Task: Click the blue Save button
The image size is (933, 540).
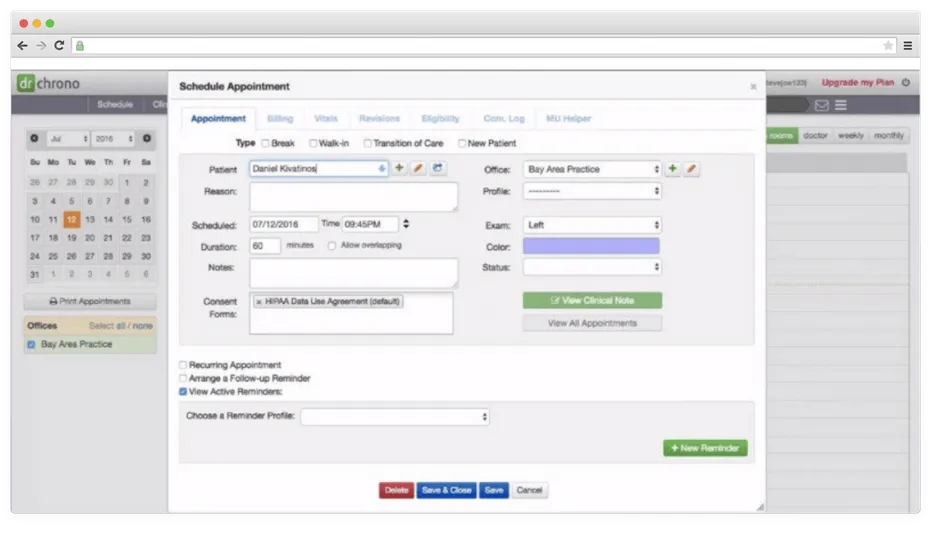Action: 494,491
